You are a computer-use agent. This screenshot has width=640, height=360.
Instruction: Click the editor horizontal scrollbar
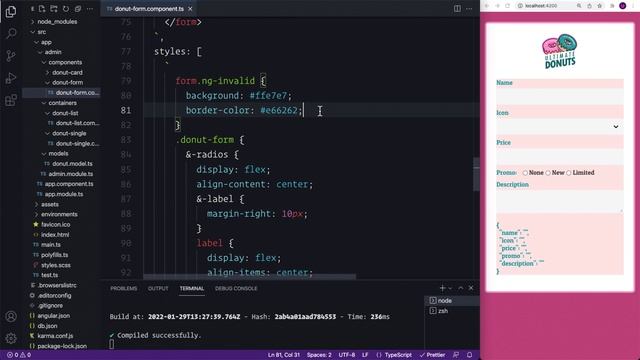[x=249, y=276]
